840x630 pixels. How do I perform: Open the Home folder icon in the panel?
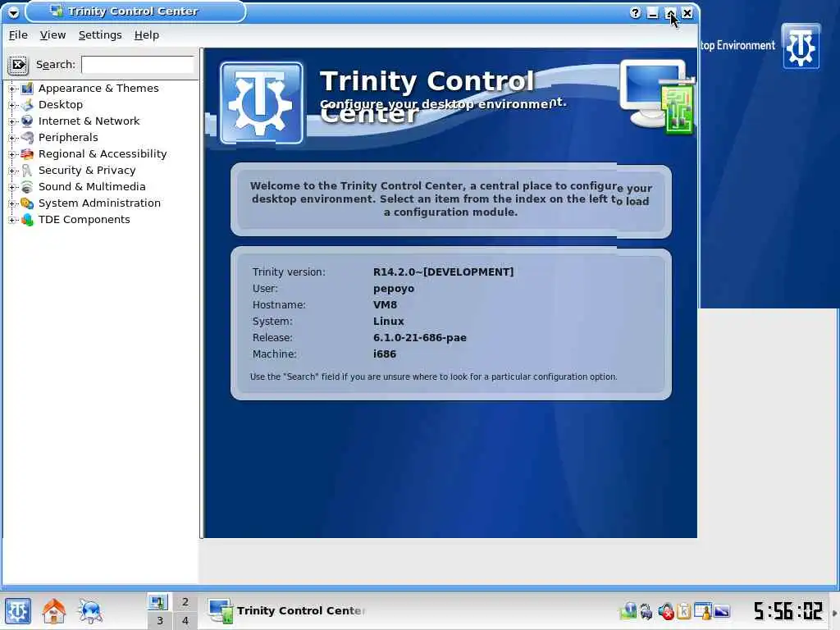(x=53, y=610)
